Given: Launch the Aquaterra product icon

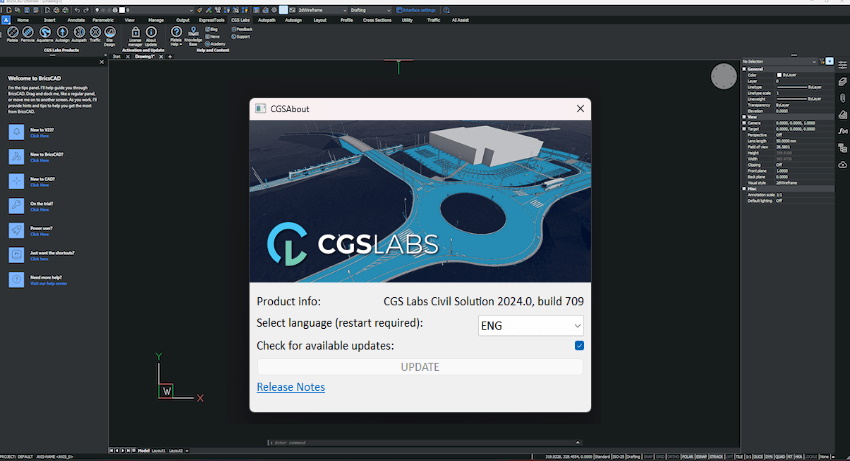Looking at the screenshot, I should [45, 34].
